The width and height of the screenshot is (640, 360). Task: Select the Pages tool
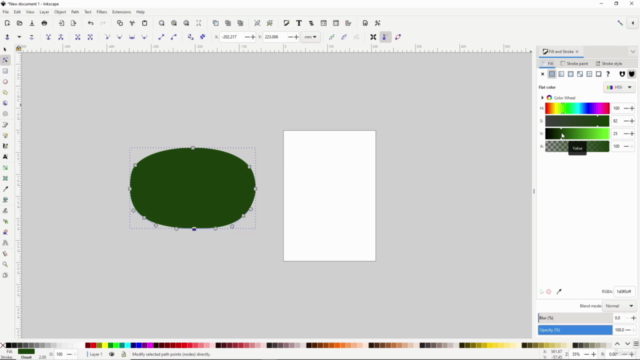(x=5, y=275)
